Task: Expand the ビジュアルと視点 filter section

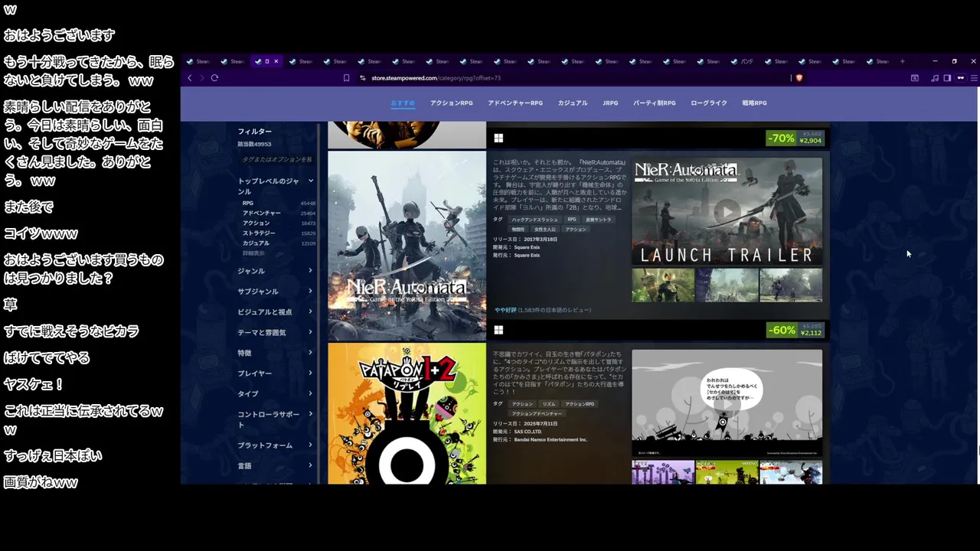Action: [276, 312]
